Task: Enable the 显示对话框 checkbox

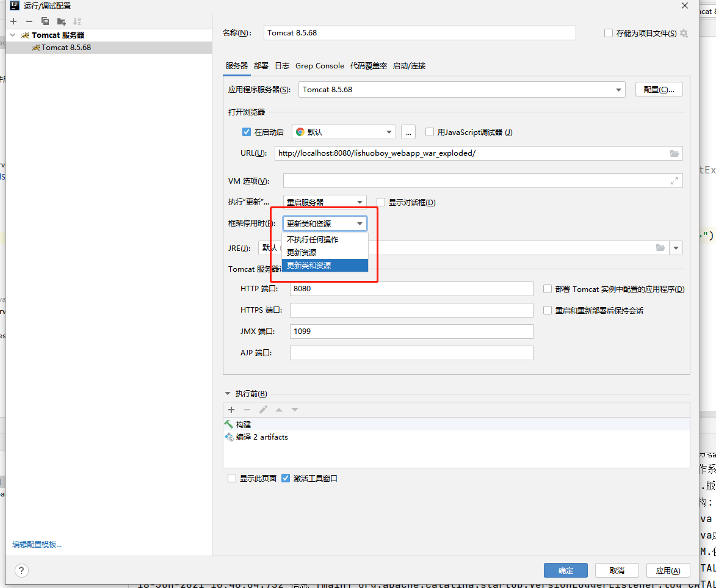Action: pos(381,202)
